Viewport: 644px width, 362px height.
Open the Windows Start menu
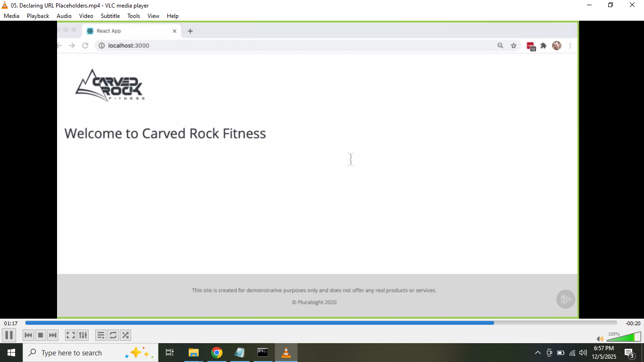(11, 353)
